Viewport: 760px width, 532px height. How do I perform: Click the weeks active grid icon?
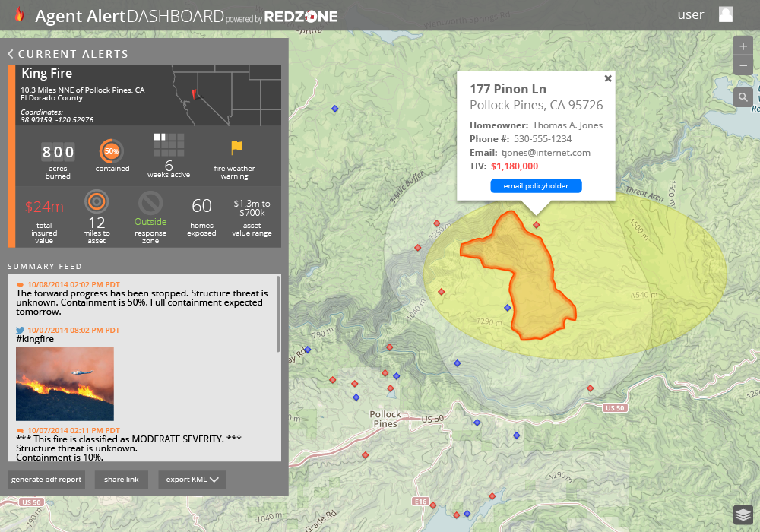point(169,145)
